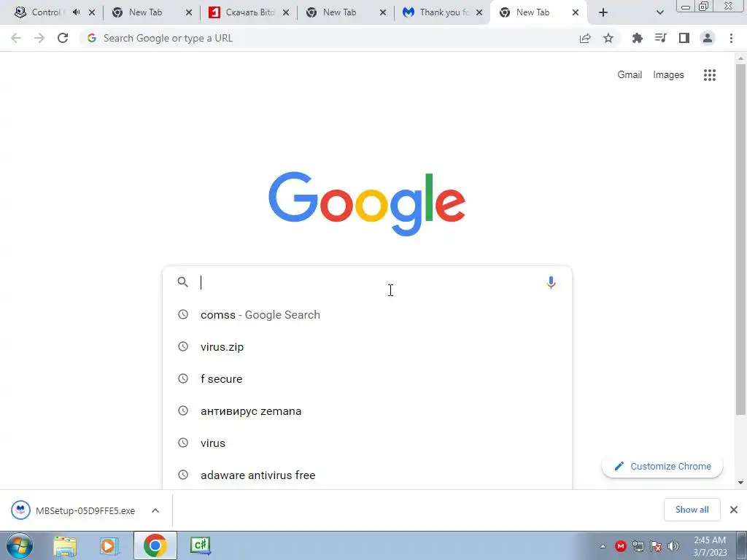Open the Extensions puzzle icon
Image resolution: width=747 pixels, height=560 pixels.
tap(637, 38)
